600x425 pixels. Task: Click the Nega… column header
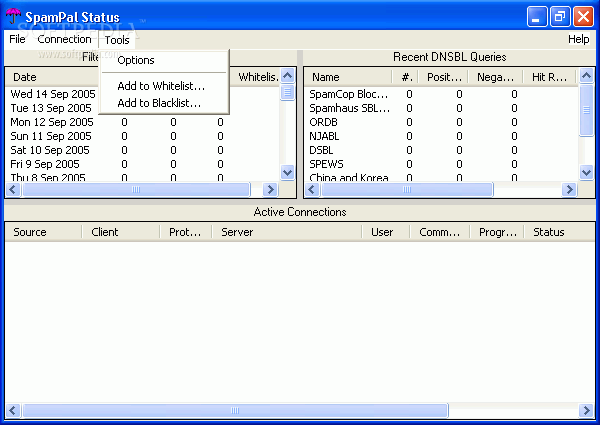pos(495,77)
